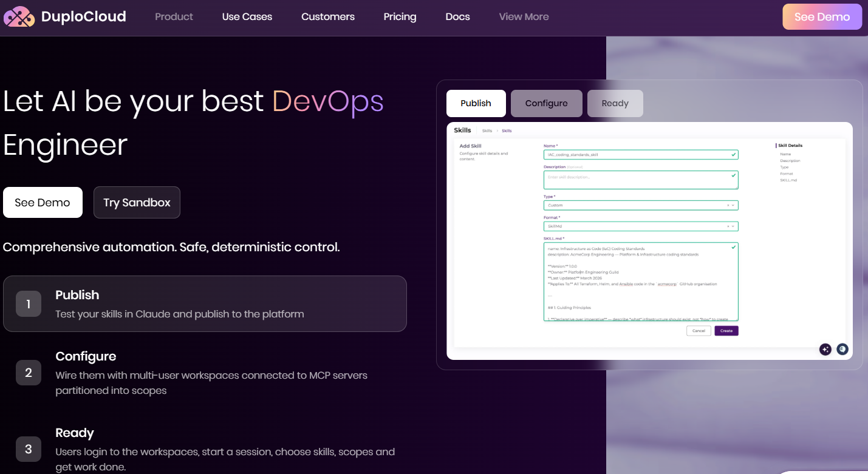Switch to the Configure preview tab
This screenshot has height=474, width=868.
click(x=546, y=103)
